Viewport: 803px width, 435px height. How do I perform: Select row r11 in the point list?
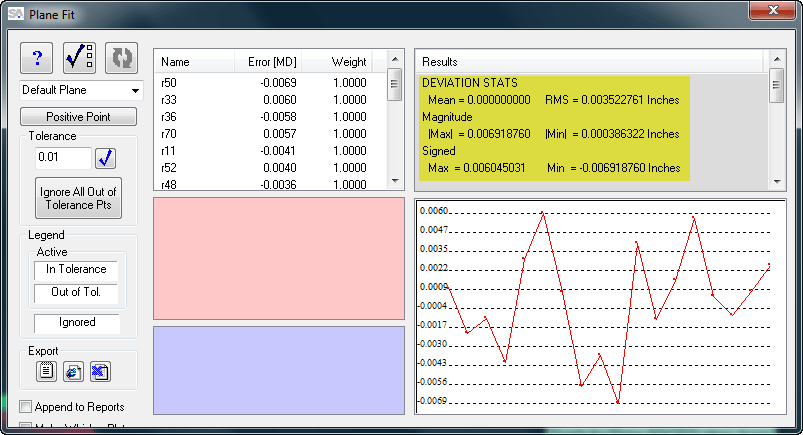tap(270, 151)
